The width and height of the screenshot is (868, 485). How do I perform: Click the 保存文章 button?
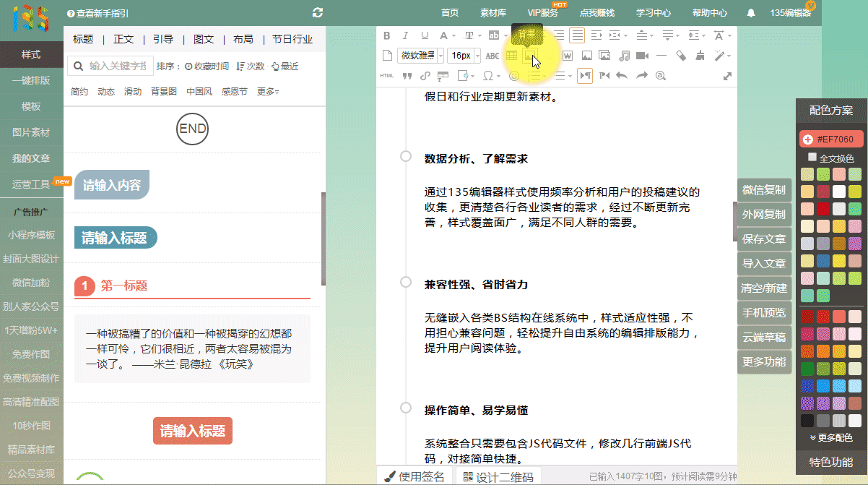pyautogui.click(x=763, y=239)
